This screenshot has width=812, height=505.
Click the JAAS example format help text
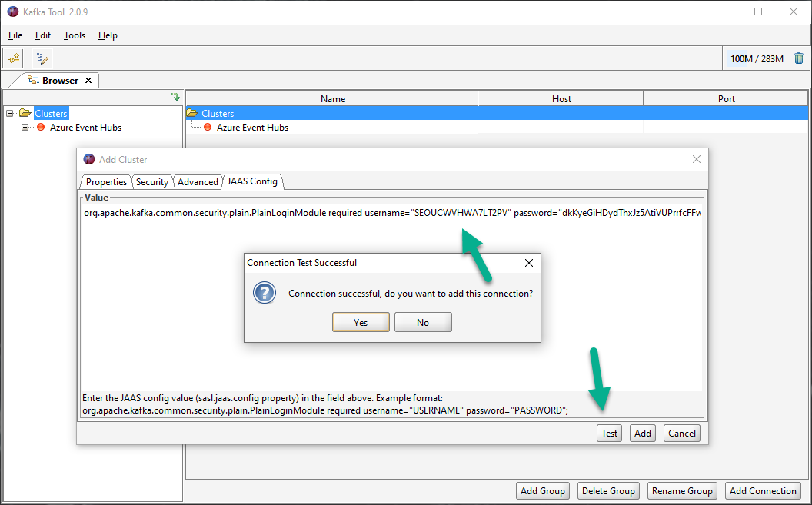click(325, 404)
